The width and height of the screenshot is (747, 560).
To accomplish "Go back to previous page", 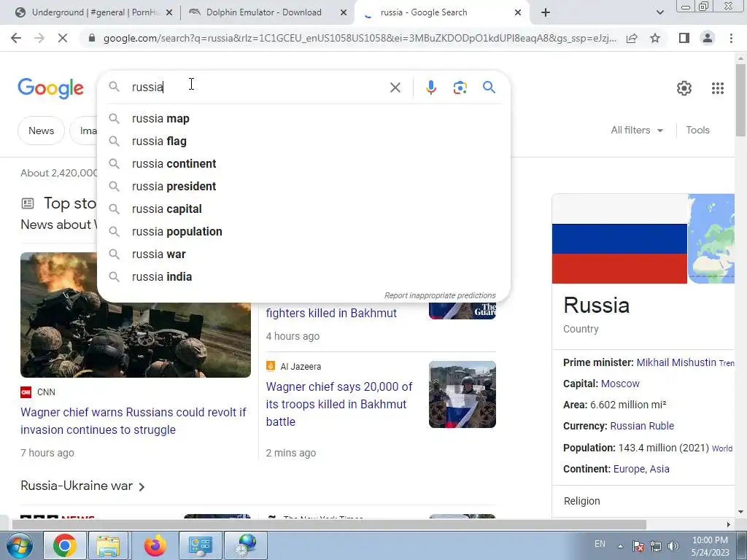I will point(16,38).
